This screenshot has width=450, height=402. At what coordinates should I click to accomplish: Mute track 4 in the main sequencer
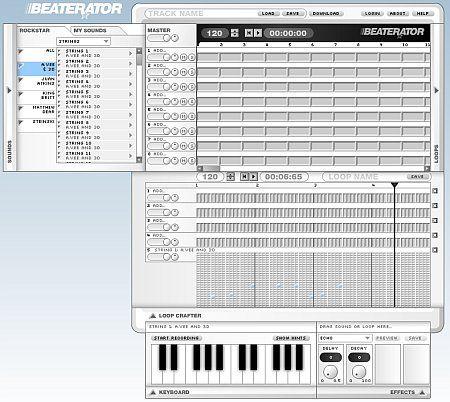pos(183,102)
